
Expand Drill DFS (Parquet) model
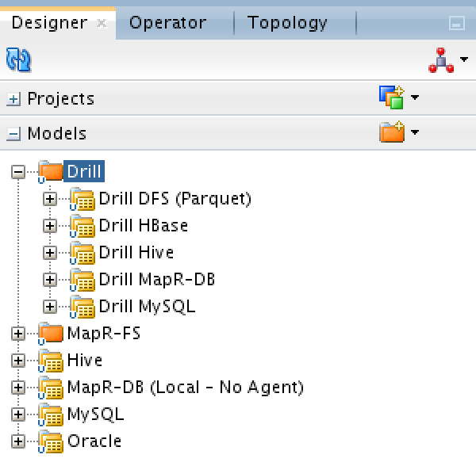tap(50, 199)
